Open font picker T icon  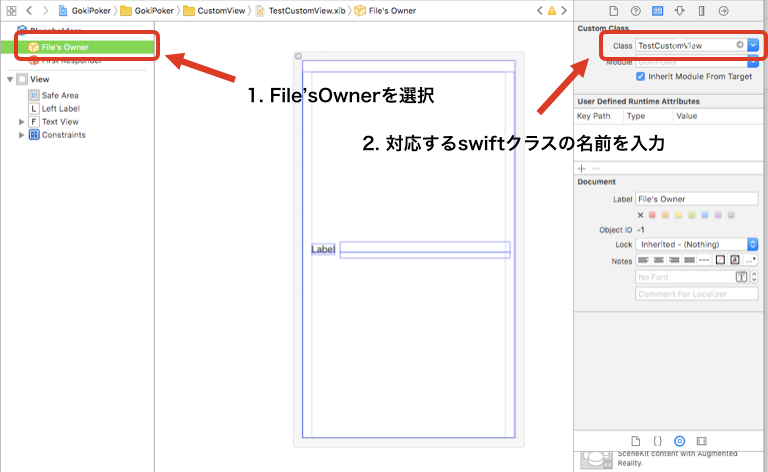[742, 277]
